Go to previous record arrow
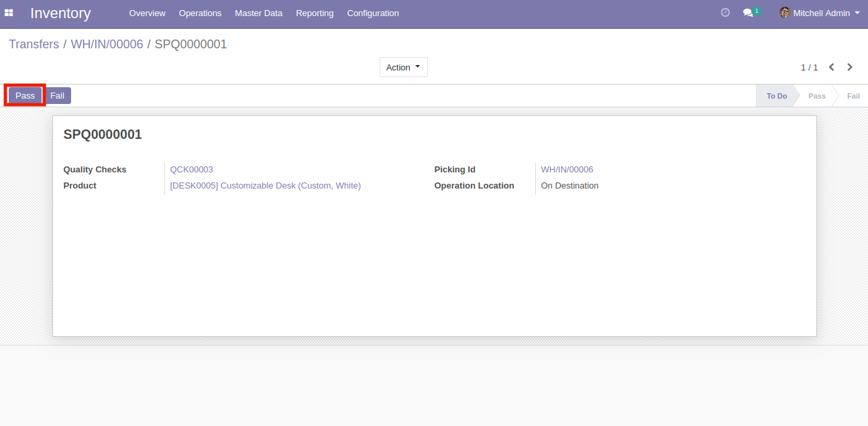 [x=832, y=67]
